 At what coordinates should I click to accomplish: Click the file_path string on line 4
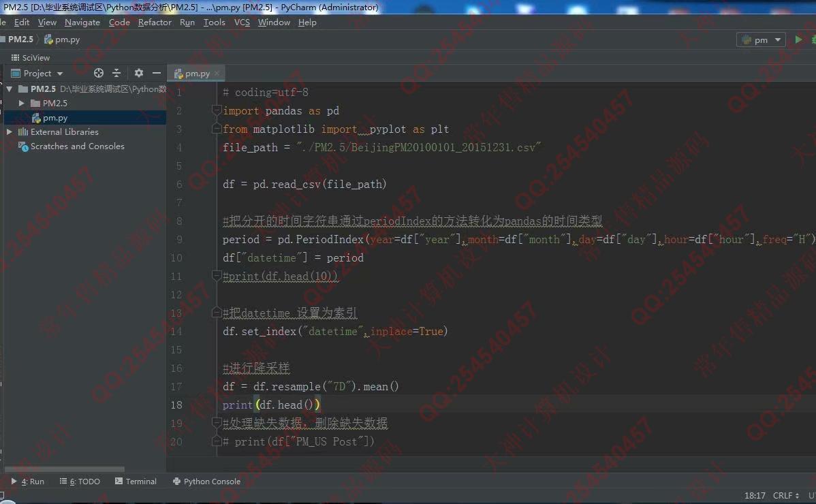(419, 148)
